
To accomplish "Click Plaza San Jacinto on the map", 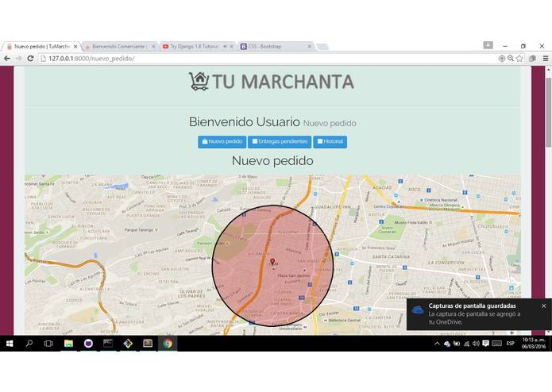I will (294, 275).
